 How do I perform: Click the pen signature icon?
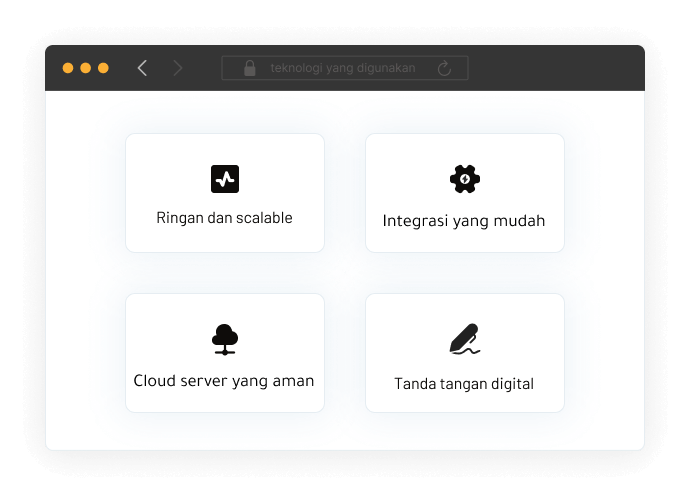[x=465, y=340]
